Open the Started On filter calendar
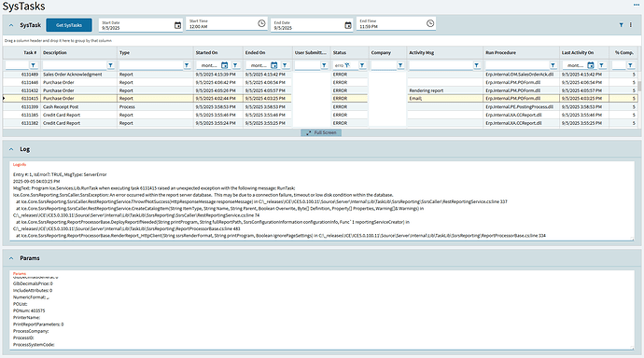This screenshot has width=644, height=358. (224, 65)
